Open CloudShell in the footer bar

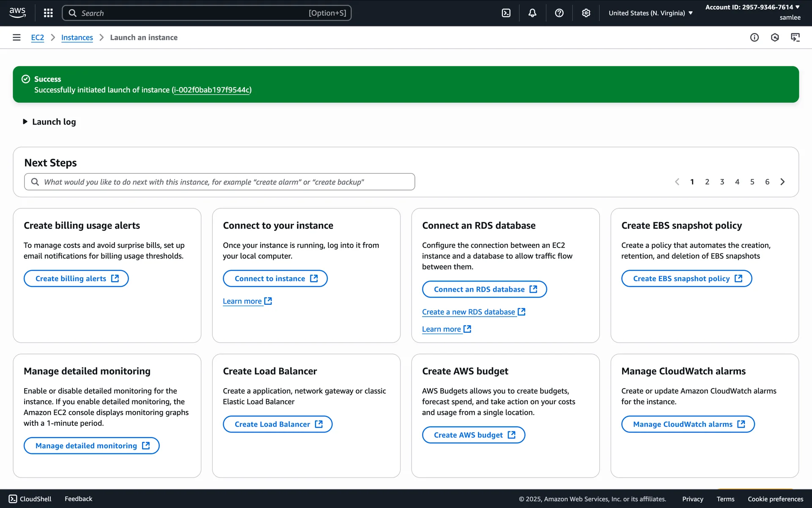coord(30,499)
